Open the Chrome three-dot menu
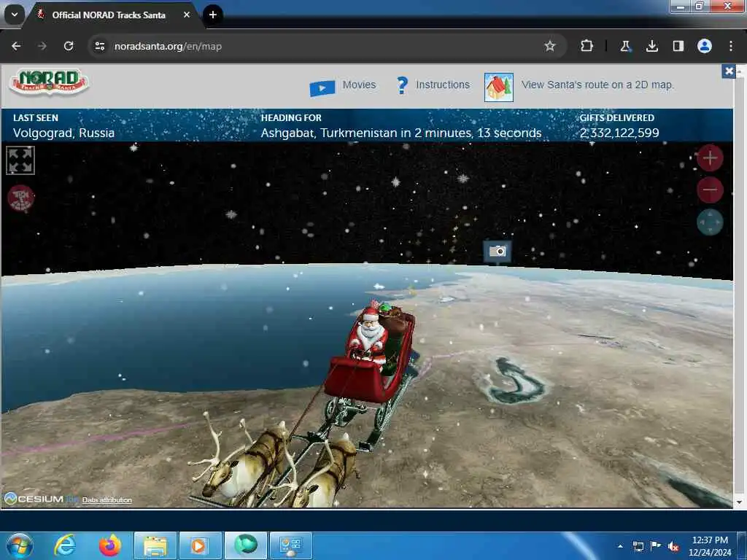This screenshot has height=560, width=747. tap(730, 46)
